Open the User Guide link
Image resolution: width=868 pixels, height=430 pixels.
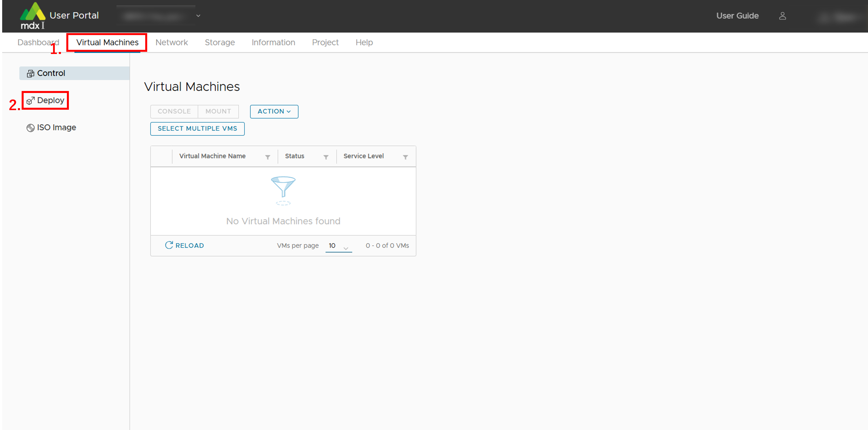pos(737,16)
